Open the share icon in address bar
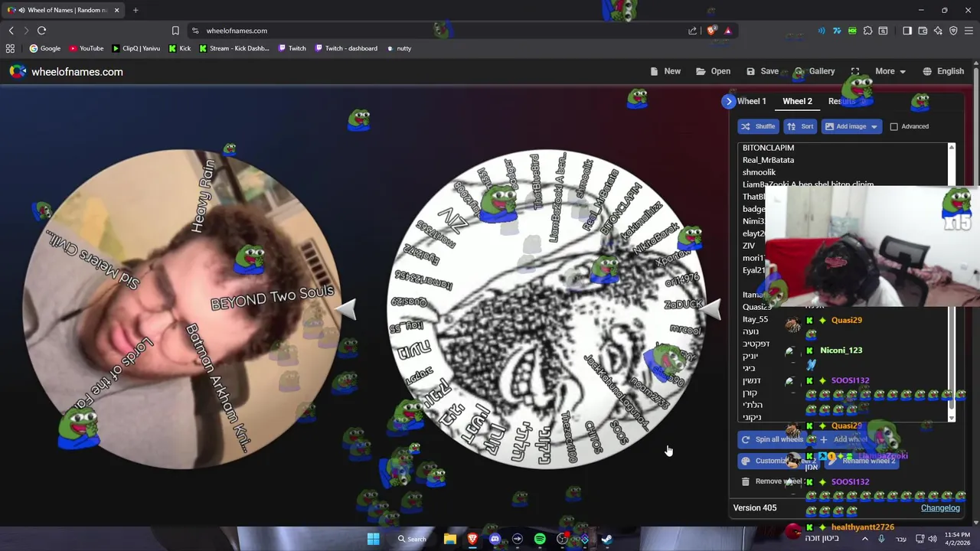The width and height of the screenshot is (980, 551). [x=692, y=31]
